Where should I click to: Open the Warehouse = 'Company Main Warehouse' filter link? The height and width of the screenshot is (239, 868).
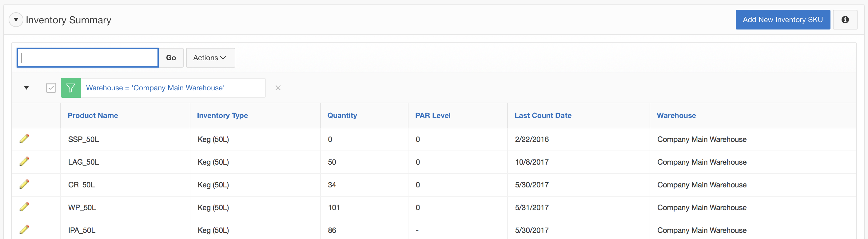click(155, 88)
